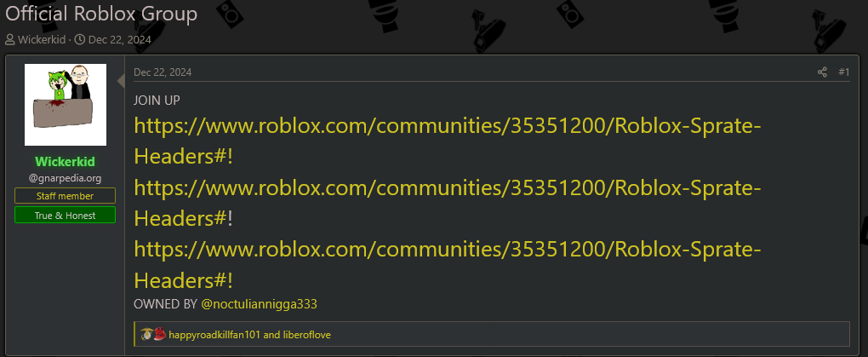The image size is (868, 357).
Task: Click the clock icon under the thread title
Action: (80, 40)
